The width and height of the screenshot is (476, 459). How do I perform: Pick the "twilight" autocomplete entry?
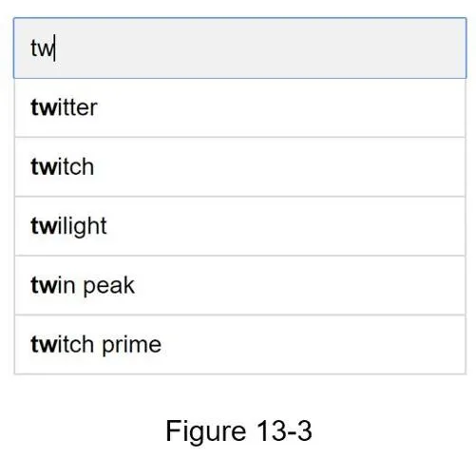pyautogui.click(x=239, y=226)
